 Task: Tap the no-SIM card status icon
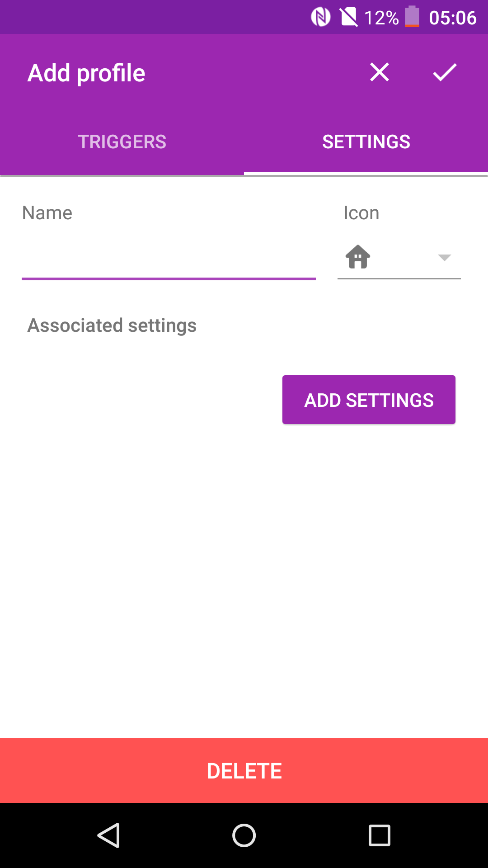[348, 18]
